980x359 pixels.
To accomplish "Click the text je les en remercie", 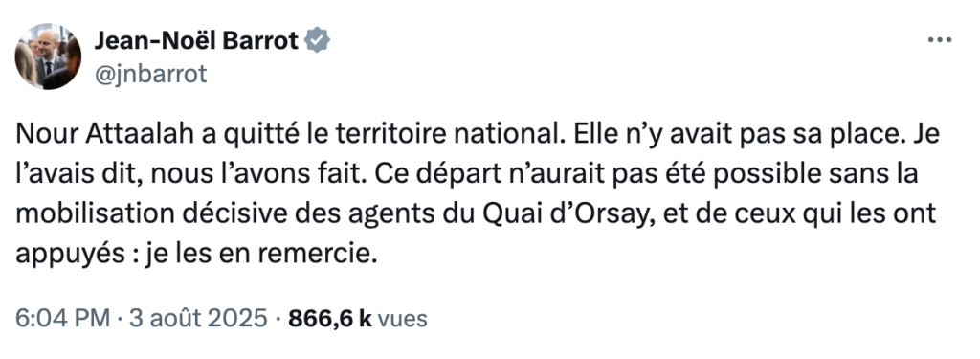I will [262, 255].
